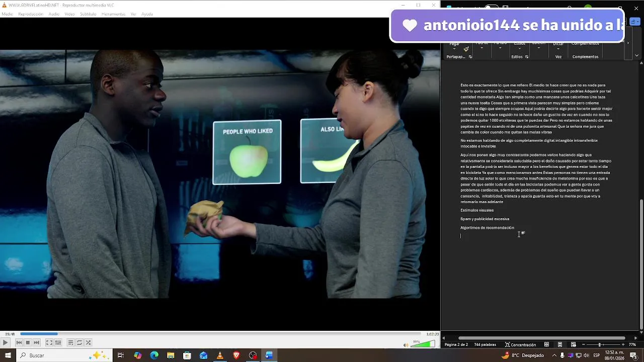Toggle VLC fullscreen mode

[49, 342]
